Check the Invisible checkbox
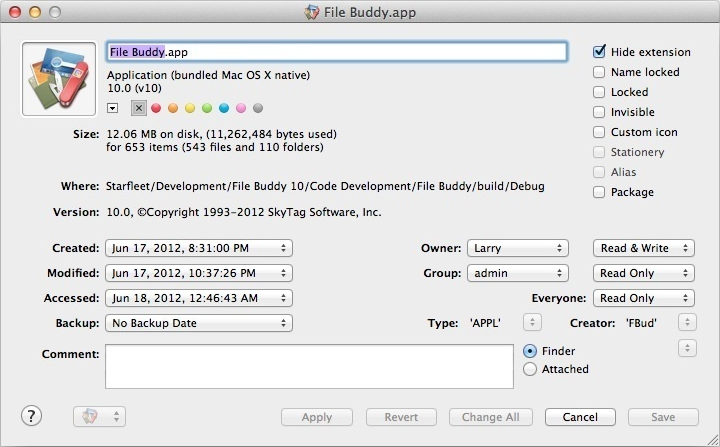The width and height of the screenshot is (720, 447). click(599, 112)
